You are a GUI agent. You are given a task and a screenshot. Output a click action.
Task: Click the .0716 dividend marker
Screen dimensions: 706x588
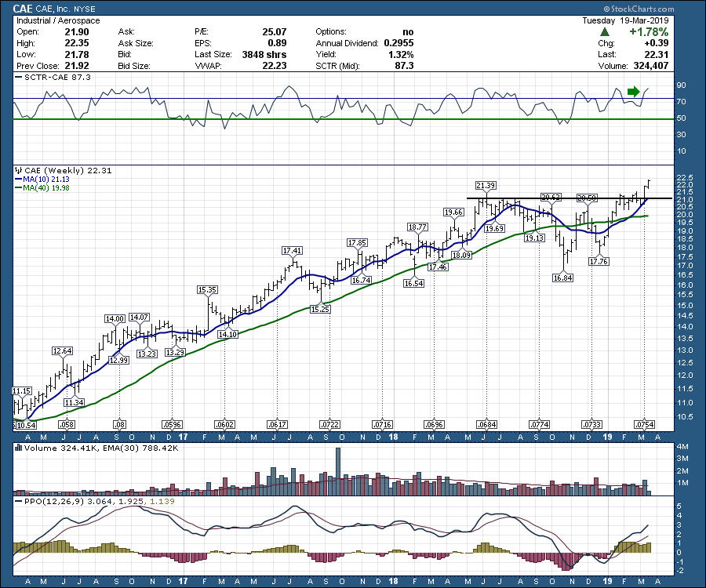(382, 425)
